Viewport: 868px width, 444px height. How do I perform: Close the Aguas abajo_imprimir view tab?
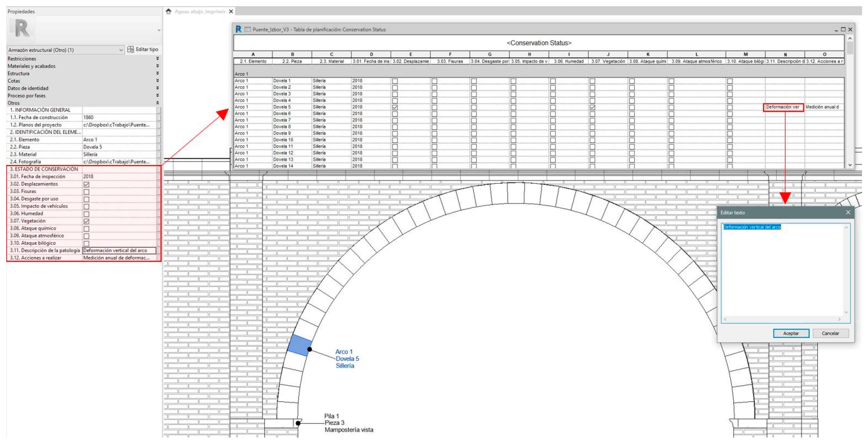[x=231, y=11]
